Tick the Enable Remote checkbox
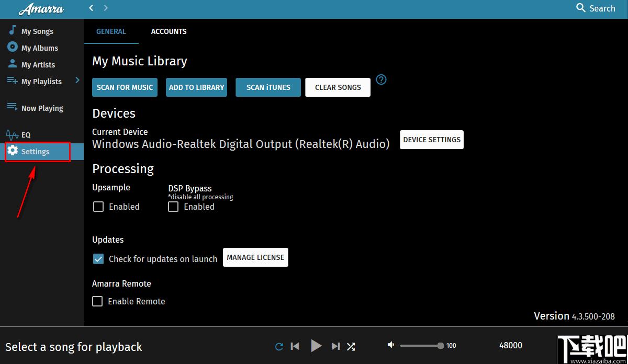Image resolution: width=628 pixels, height=364 pixels. click(97, 301)
